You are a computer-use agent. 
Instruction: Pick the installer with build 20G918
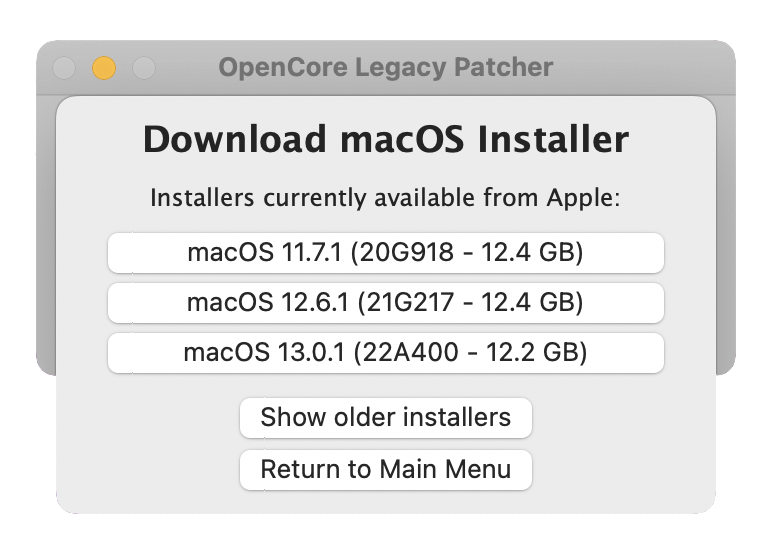[x=385, y=253]
